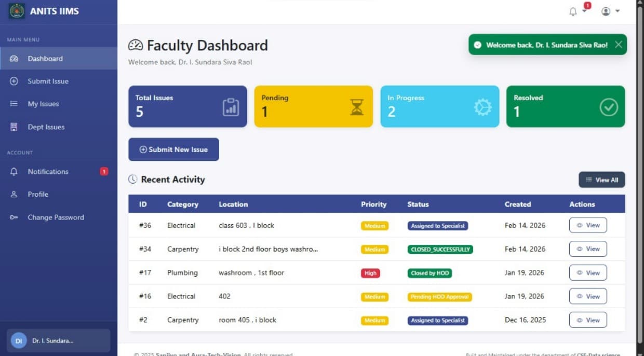Click the In Progress card
644x356 pixels.
[x=440, y=106]
